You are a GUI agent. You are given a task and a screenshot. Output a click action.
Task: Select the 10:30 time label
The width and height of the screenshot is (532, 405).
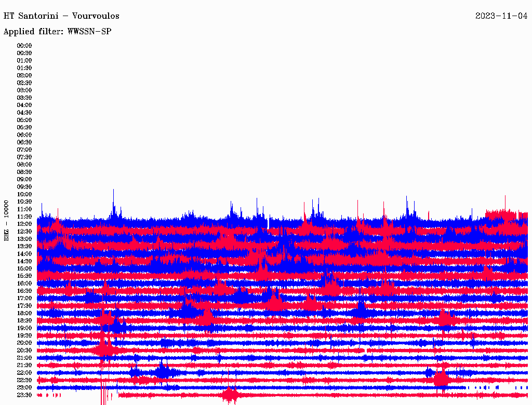coord(24,202)
